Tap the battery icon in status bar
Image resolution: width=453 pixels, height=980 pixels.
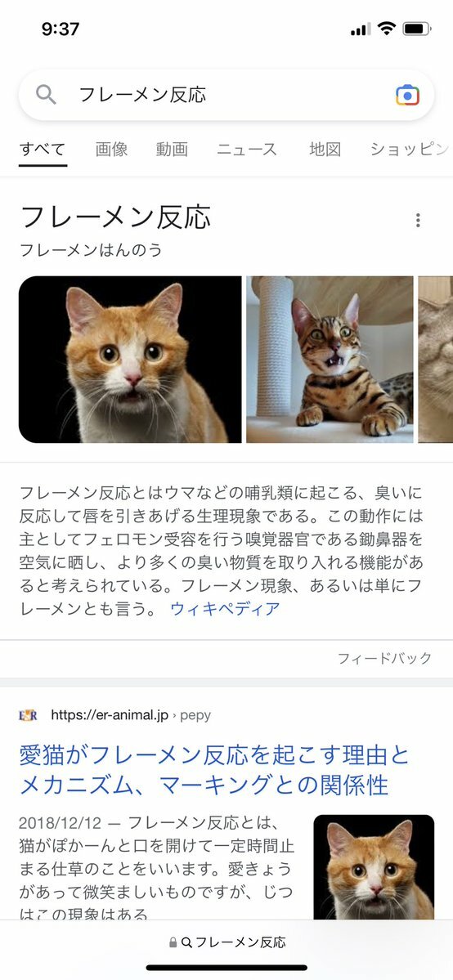click(x=416, y=29)
